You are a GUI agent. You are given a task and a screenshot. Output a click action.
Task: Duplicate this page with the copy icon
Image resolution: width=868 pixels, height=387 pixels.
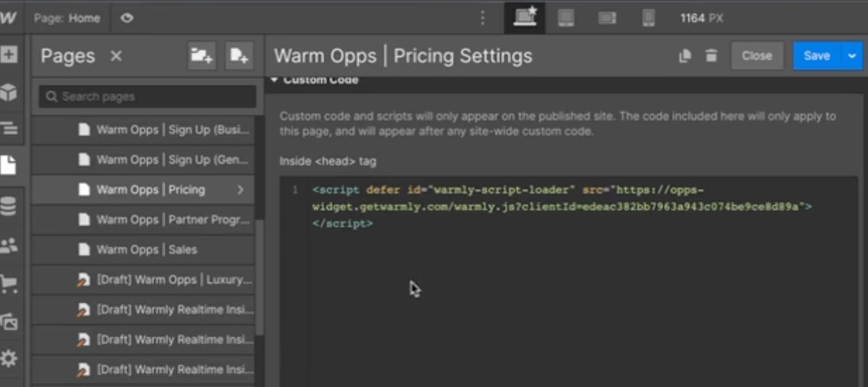(x=685, y=56)
